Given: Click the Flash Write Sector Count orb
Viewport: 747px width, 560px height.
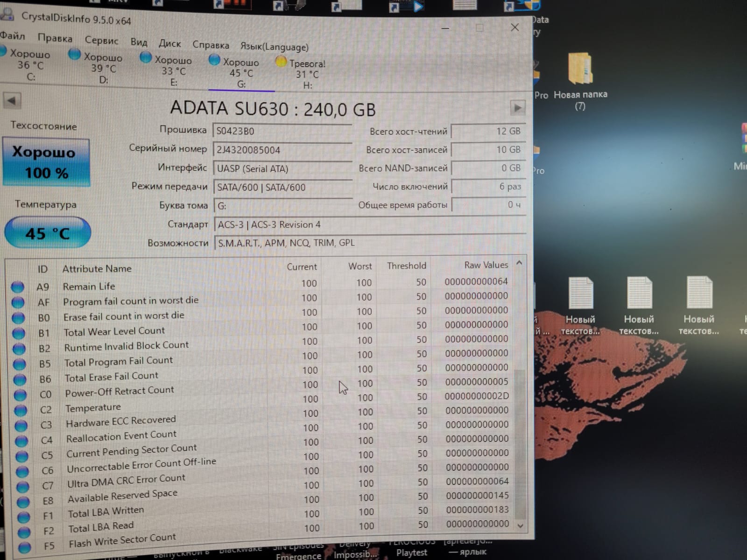Looking at the screenshot, I should click(25, 547).
